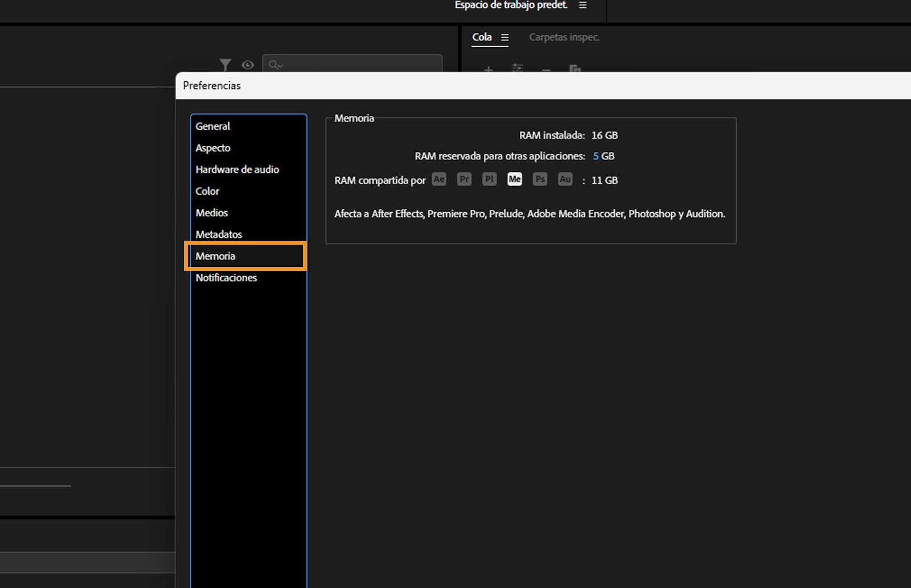Open the Espacio de trabajo predet. menu

pos(582,5)
